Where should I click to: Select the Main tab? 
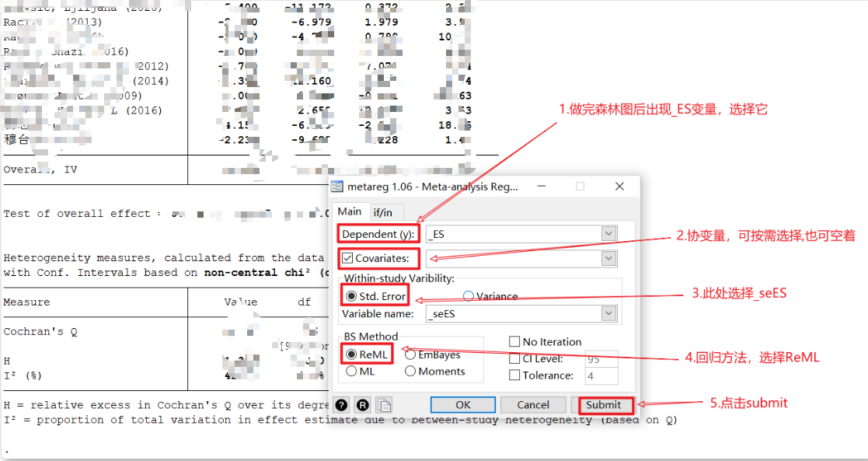[x=350, y=211]
